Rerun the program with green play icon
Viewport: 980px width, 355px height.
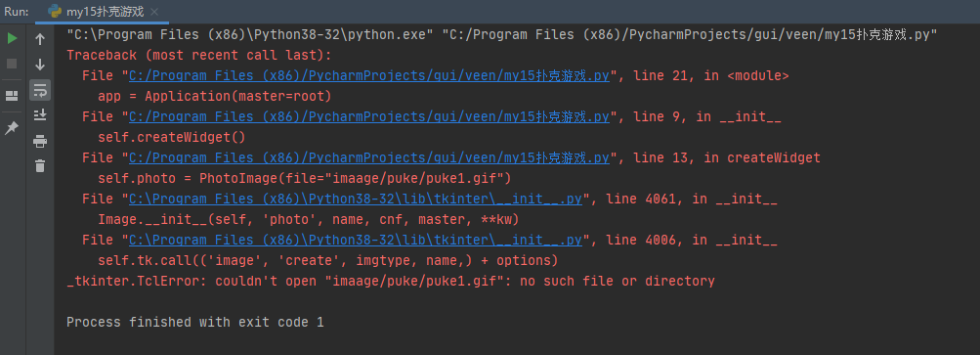[x=12, y=39]
